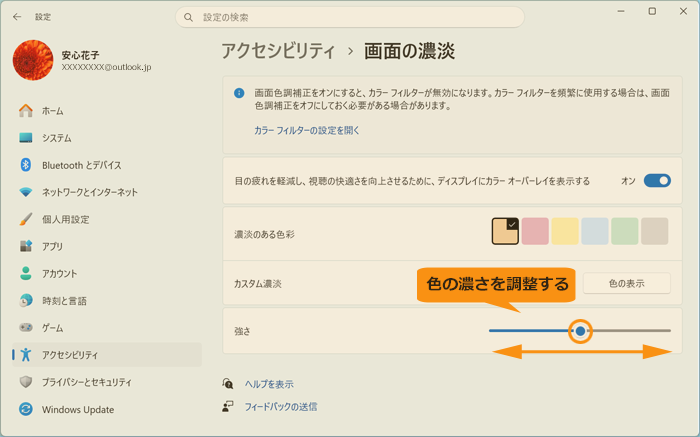Open カラー フィルターの設定を開く link

coord(307,130)
